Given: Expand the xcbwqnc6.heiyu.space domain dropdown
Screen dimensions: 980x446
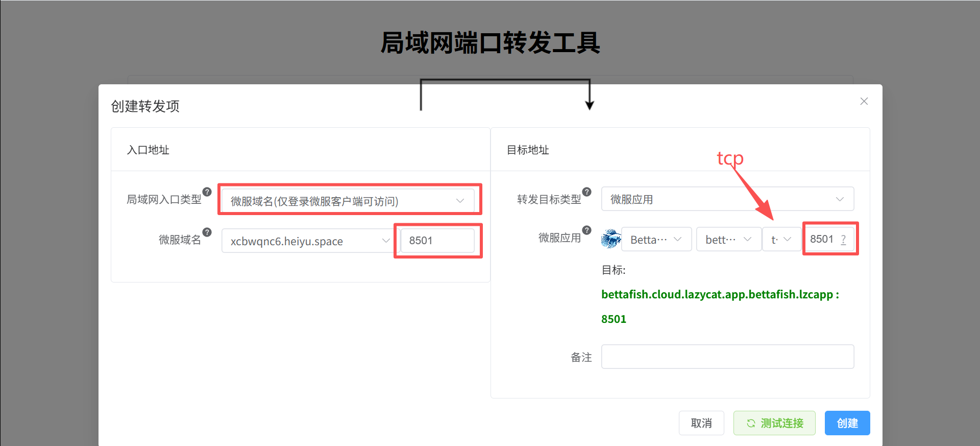Looking at the screenshot, I should click(308, 241).
